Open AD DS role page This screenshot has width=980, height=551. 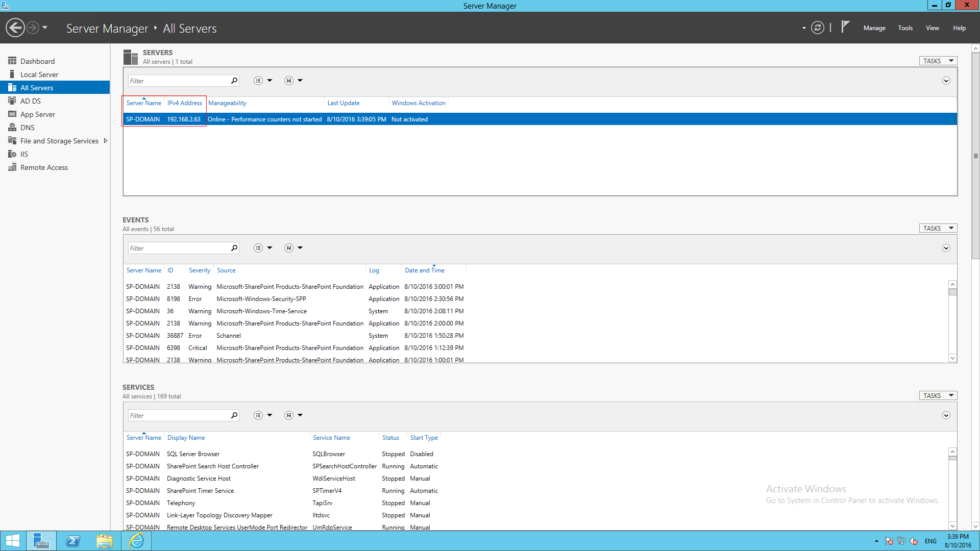pyautogui.click(x=31, y=101)
